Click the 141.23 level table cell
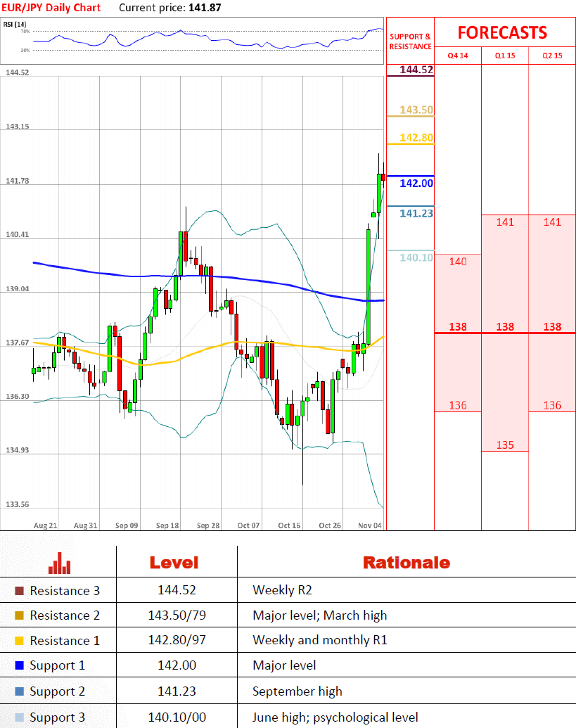576x728 pixels. pyautogui.click(x=177, y=691)
